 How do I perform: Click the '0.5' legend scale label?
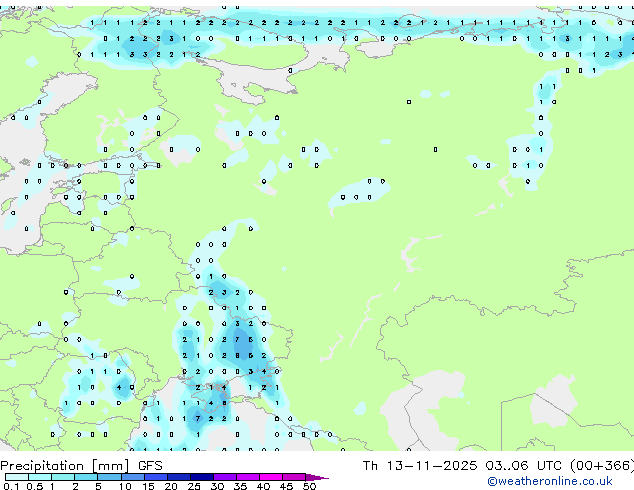coord(34,486)
